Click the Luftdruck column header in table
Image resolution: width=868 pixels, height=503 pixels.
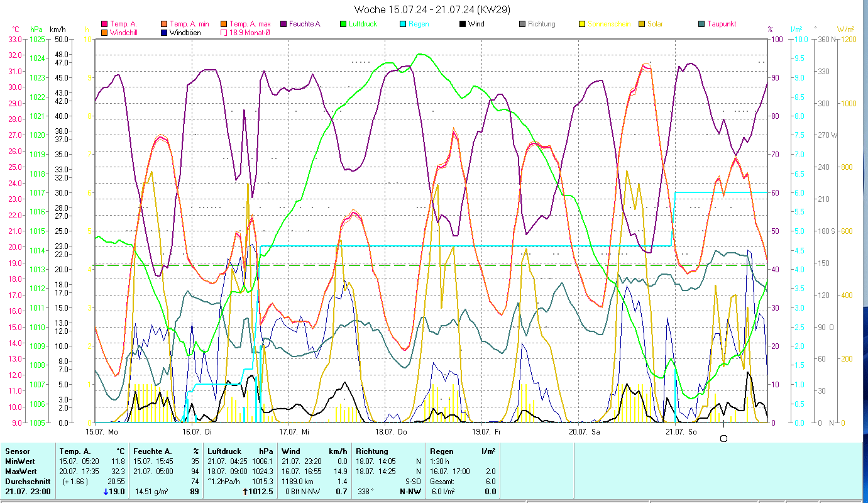(x=225, y=451)
